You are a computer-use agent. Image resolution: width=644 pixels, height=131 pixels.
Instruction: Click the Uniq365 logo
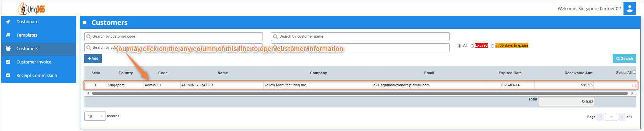pos(32,8)
